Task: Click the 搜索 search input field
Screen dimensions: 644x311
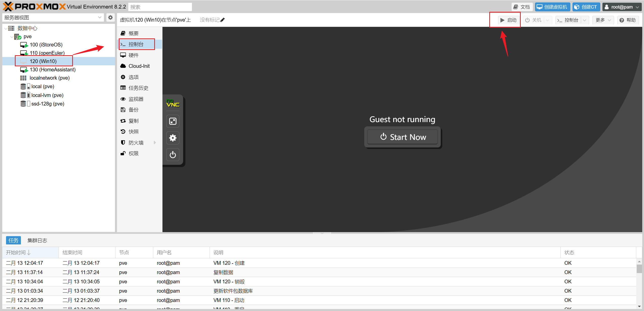Action: pyautogui.click(x=160, y=7)
